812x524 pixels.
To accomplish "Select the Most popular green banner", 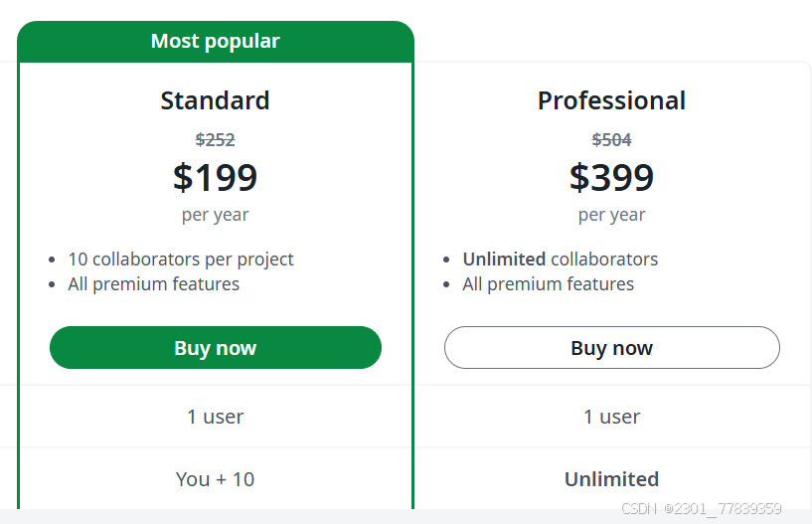I will click(x=215, y=42).
